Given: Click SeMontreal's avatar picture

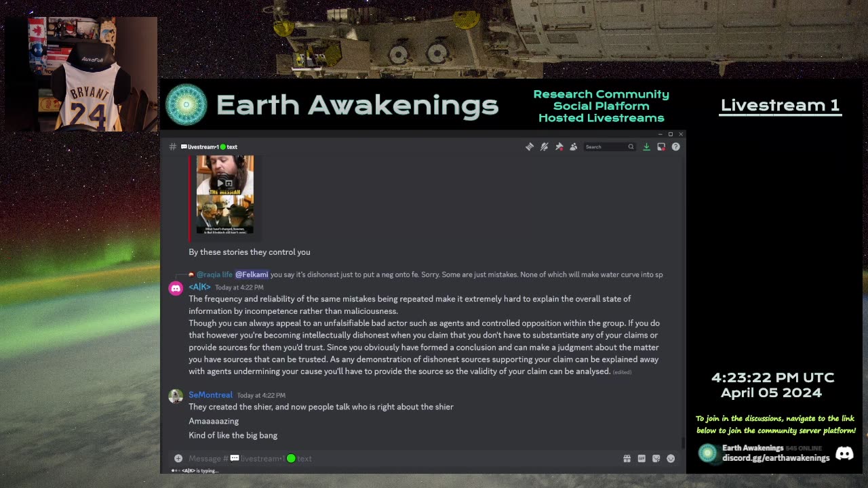Looking at the screenshot, I should (x=176, y=396).
